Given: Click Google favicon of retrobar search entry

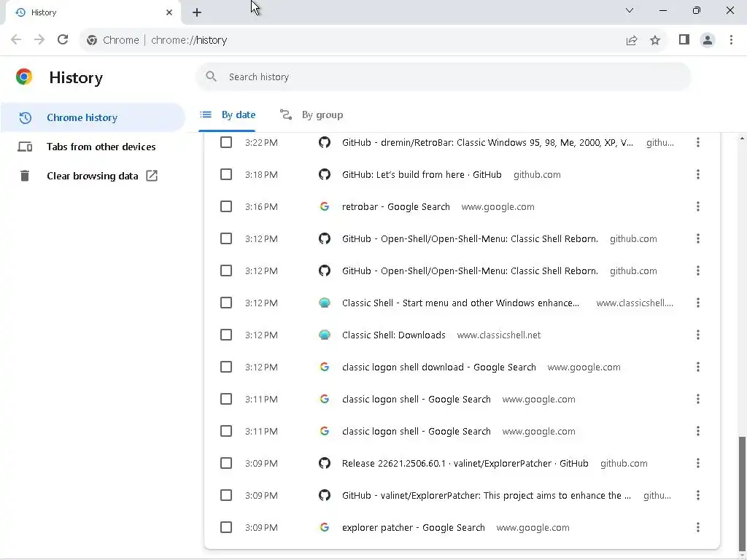Looking at the screenshot, I should point(325,206).
